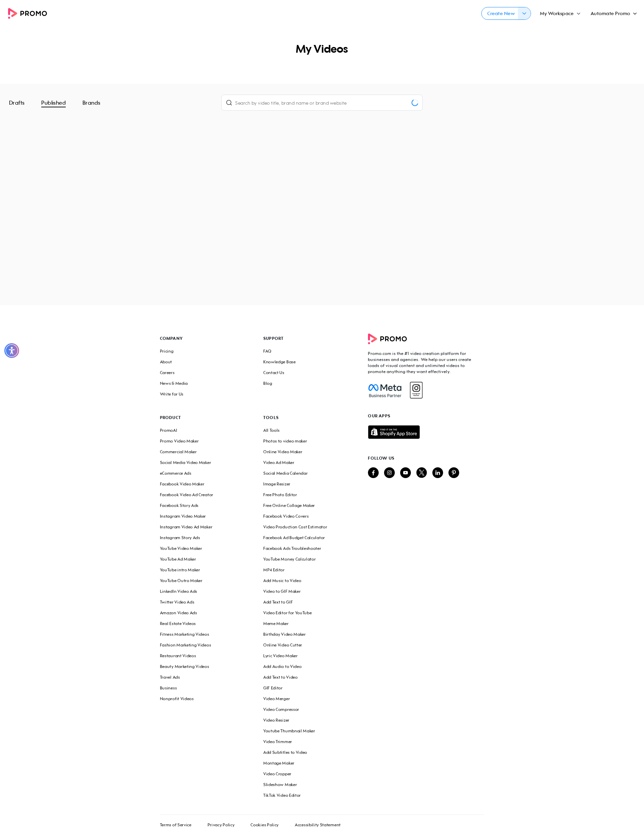The height and width of the screenshot is (832, 644).
Task: Open the FAQ link
Action: (x=267, y=351)
